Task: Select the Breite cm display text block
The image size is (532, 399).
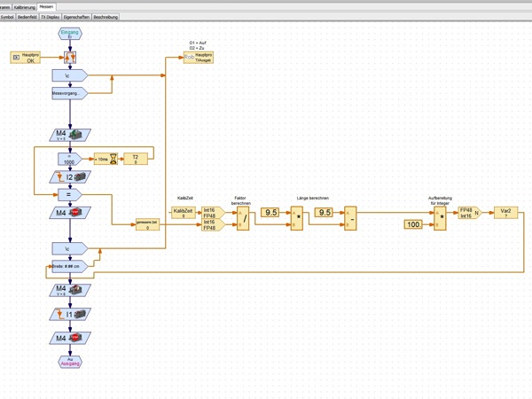Action: click(68, 264)
